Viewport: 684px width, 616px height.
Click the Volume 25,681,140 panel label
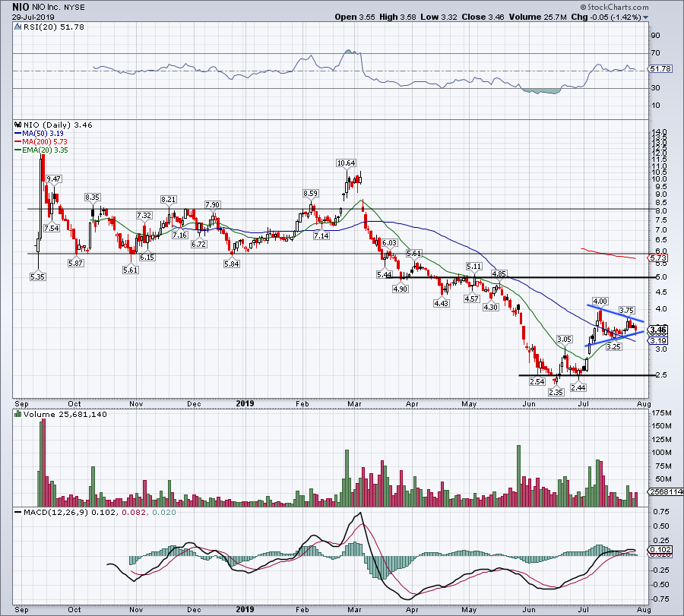tap(65, 414)
